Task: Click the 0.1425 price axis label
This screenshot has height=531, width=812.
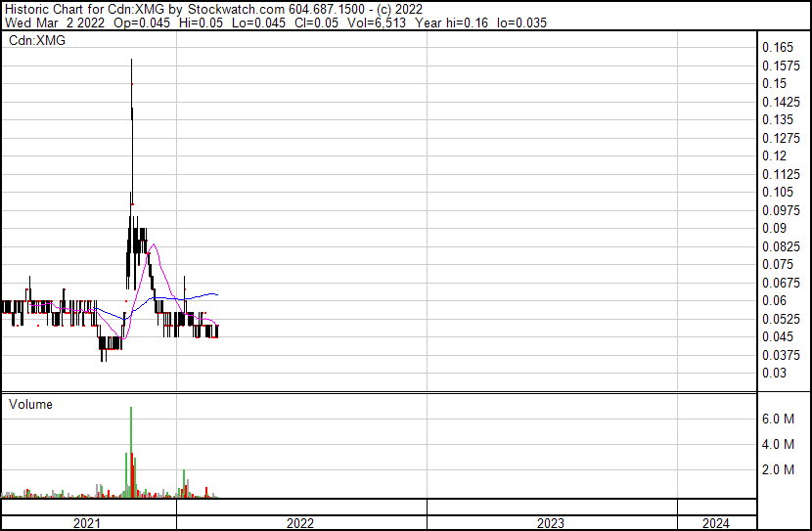Action: coord(781,102)
